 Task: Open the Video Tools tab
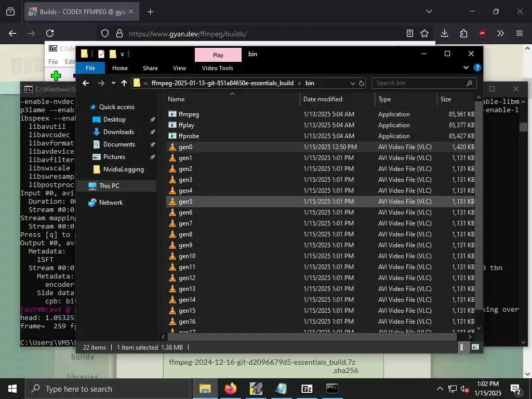[218, 68]
